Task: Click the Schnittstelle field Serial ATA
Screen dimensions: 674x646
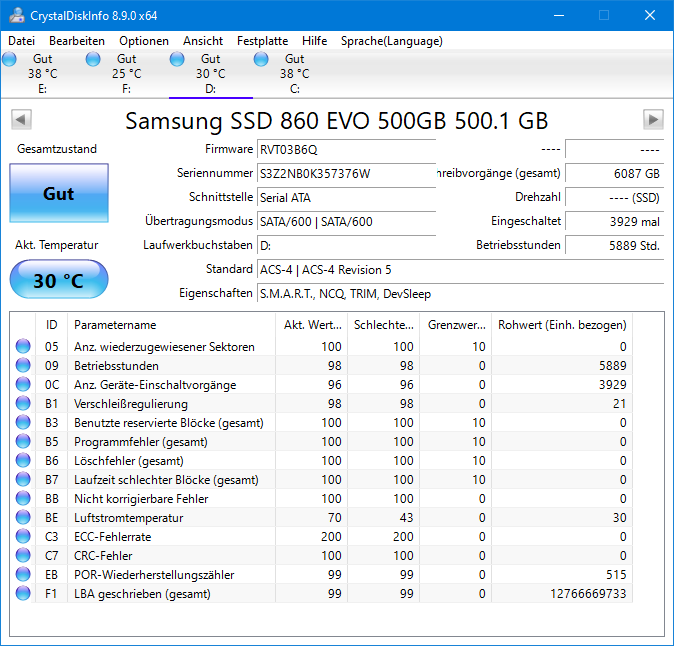Action: (x=346, y=197)
